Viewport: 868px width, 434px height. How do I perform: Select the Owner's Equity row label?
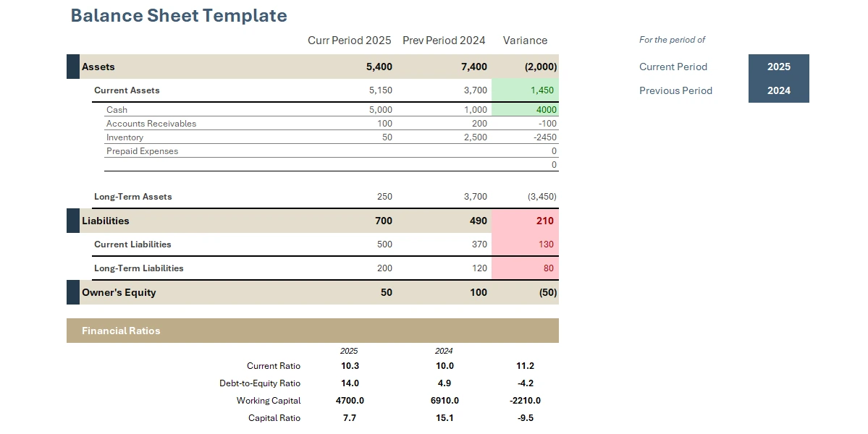click(x=119, y=292)
